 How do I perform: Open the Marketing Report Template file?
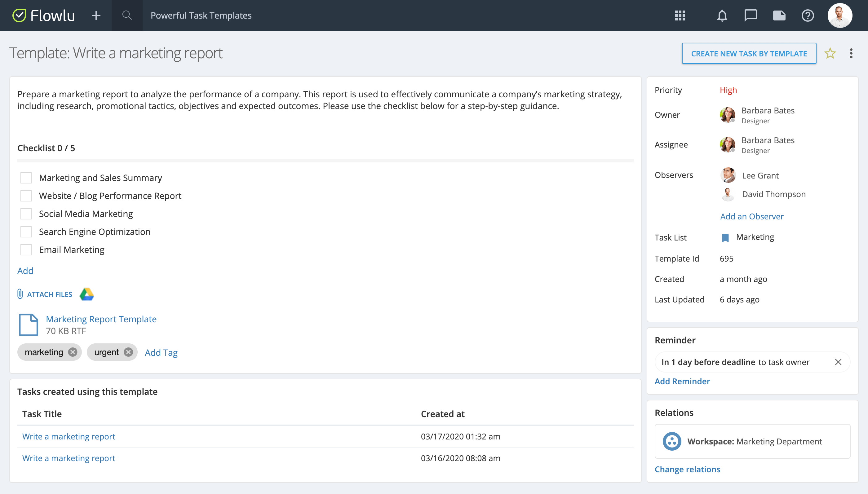click(x=101, y=319)
